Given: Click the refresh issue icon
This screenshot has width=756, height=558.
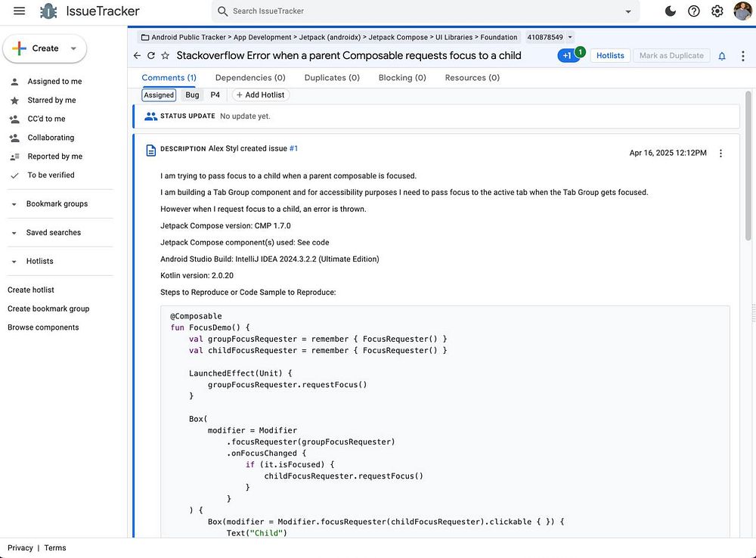Looking at the screenshot, I should [151, 56].
